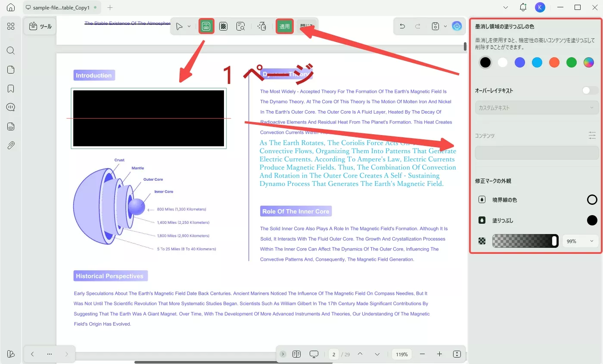Zoom in with the plus button
This screenshot has width=603, height=364.
point(439,354)
